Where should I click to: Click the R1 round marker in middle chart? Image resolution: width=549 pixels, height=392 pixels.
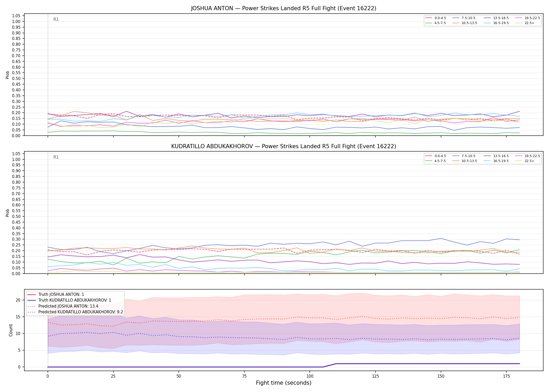56,157
